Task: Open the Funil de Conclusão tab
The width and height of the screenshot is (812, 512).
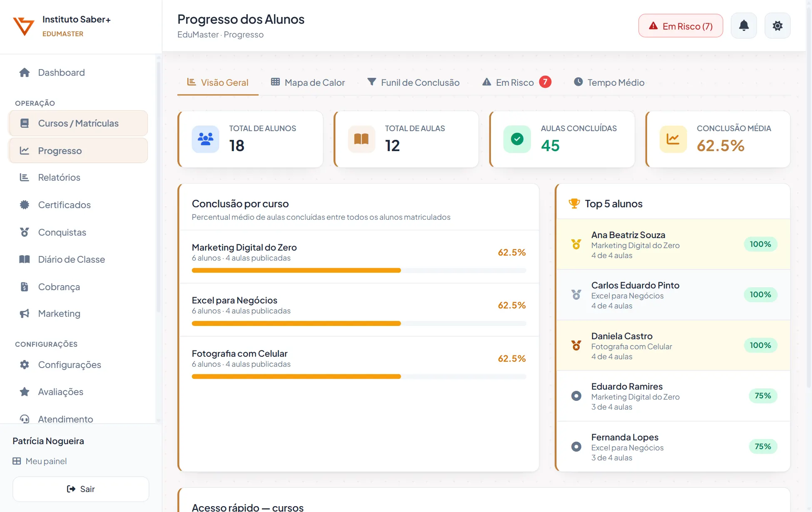Action: tap(413, 82)
